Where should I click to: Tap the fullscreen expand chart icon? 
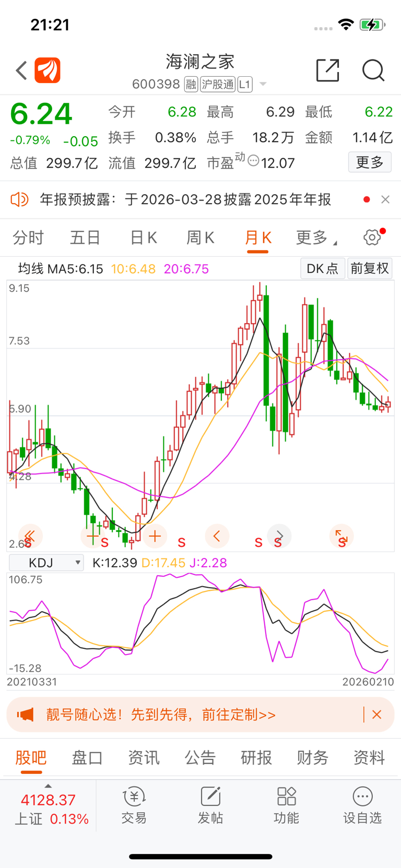(x=341, y=536)
